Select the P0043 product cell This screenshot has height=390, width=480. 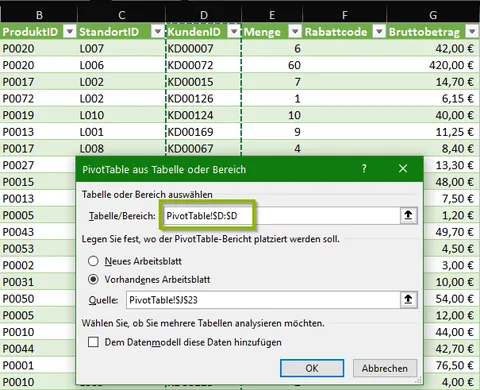(x=38, y=232)
